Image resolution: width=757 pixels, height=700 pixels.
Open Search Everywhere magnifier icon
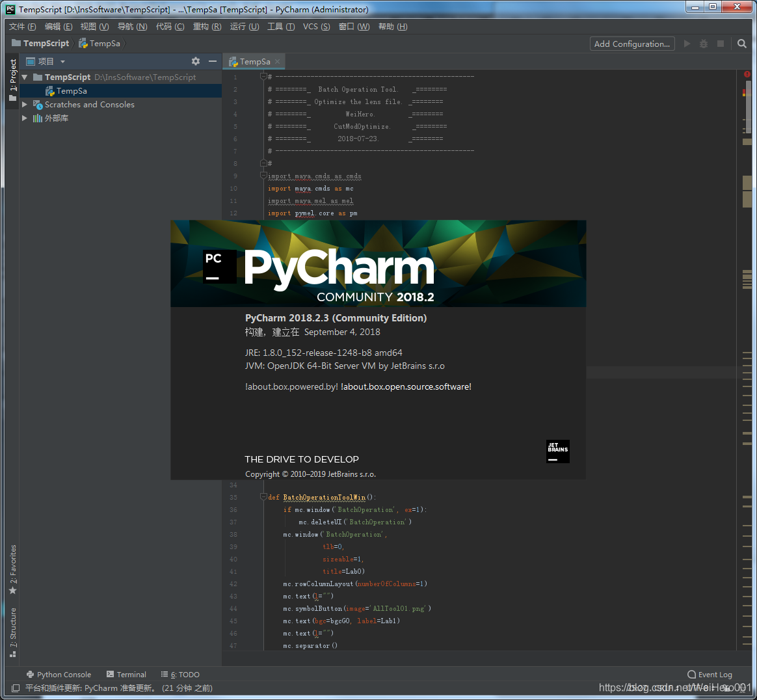[742, 44]
